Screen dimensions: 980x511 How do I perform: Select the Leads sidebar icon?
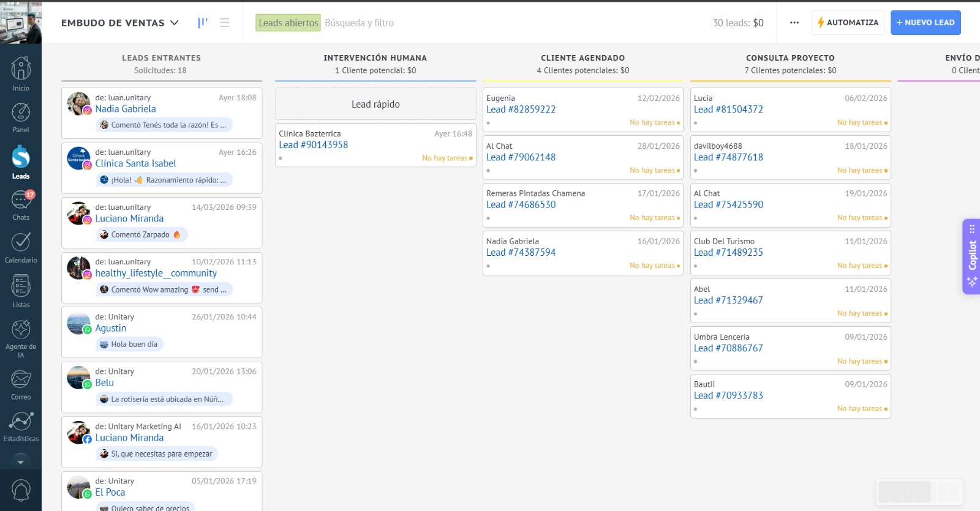(21, 162)
